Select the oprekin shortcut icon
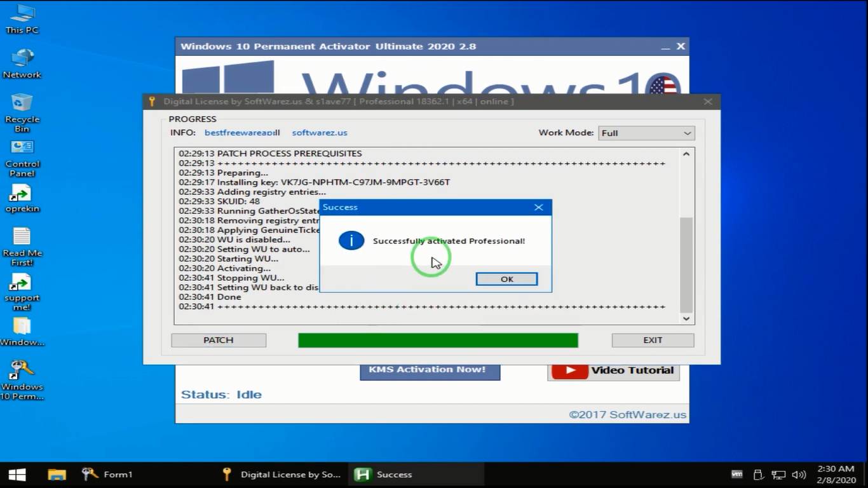868x488 pixels. pyautogui.click(x=22, y=199)
